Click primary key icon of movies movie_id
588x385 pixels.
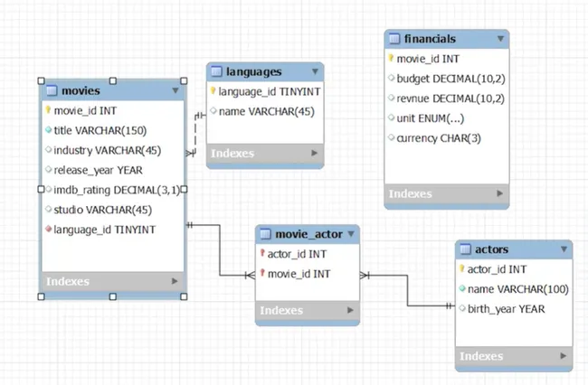(x=48, y=110)
